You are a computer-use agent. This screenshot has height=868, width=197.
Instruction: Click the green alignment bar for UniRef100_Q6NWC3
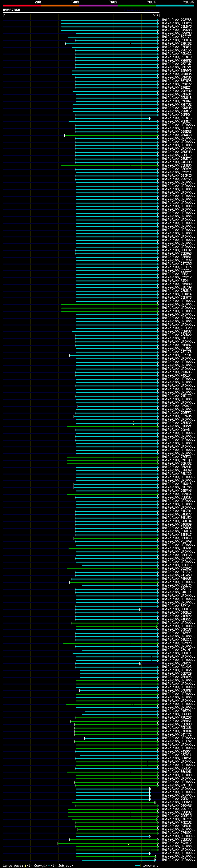(111, 135)
